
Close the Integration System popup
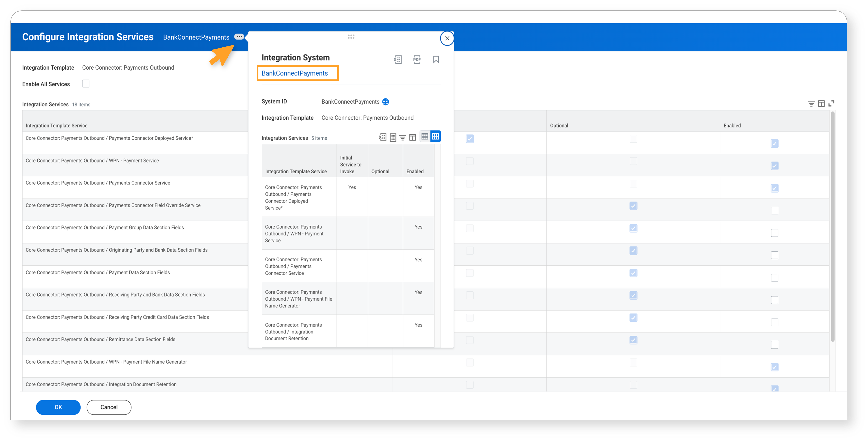447,38
